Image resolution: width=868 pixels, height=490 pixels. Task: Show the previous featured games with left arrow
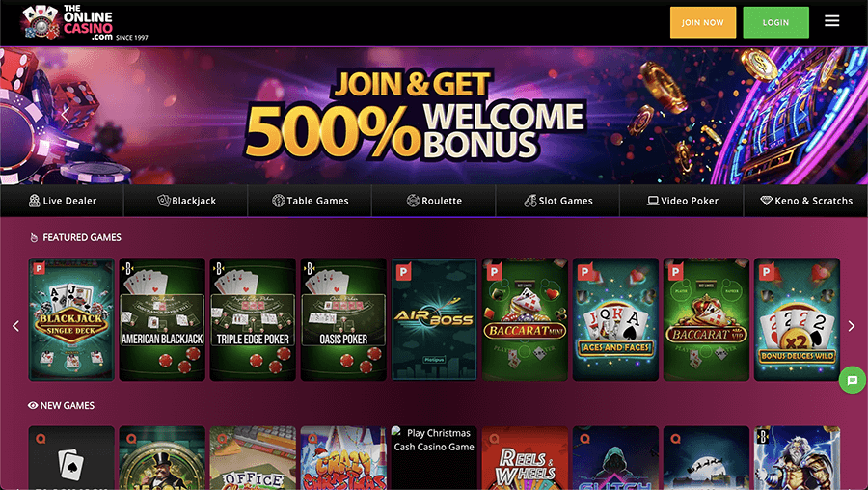click(15, 326)
